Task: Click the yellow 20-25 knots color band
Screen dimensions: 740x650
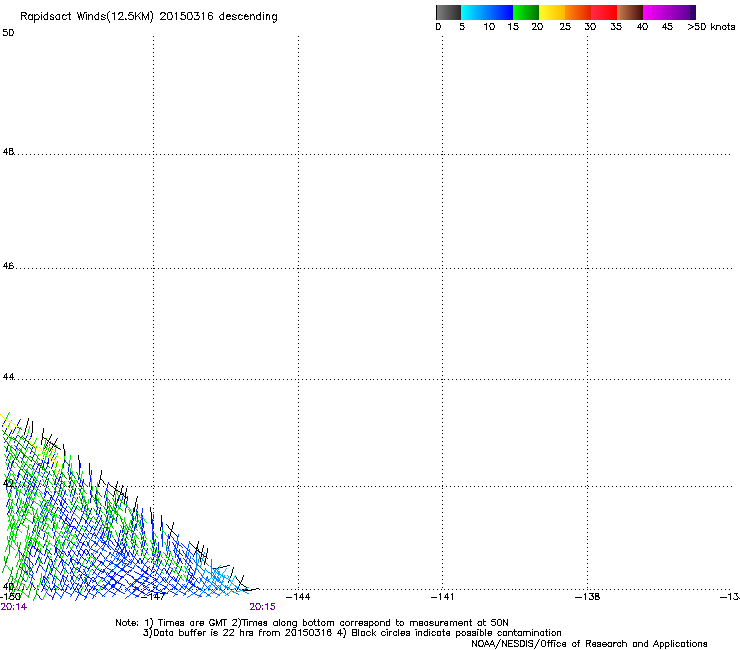Action: point(552,12)
